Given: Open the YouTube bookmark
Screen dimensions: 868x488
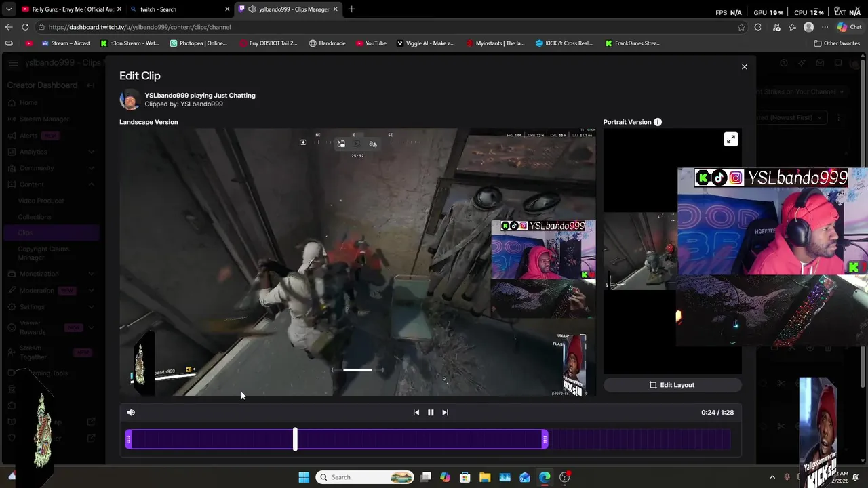Looking at the screenshot, I should coord(371,43).
